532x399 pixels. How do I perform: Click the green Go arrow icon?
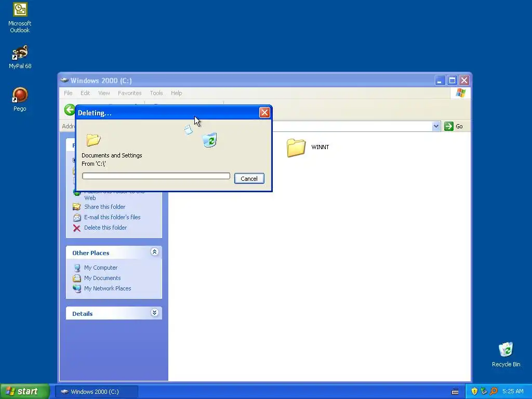coord(448,126)
